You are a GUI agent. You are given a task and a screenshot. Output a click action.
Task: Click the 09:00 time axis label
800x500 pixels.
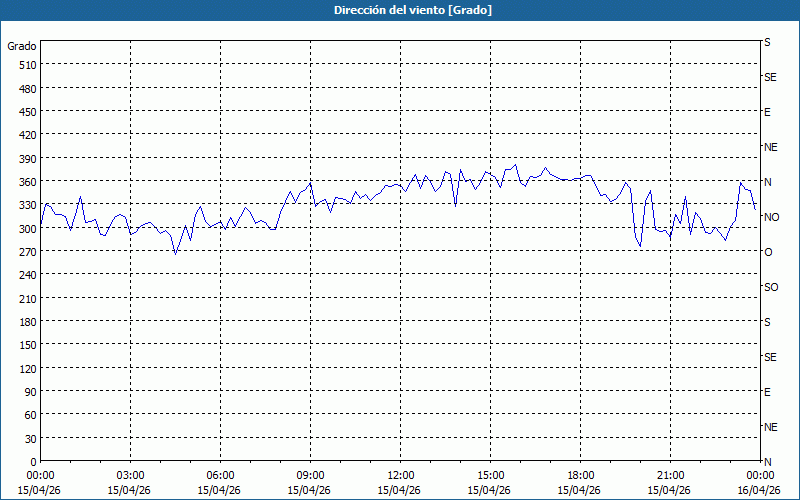point(310,475)
